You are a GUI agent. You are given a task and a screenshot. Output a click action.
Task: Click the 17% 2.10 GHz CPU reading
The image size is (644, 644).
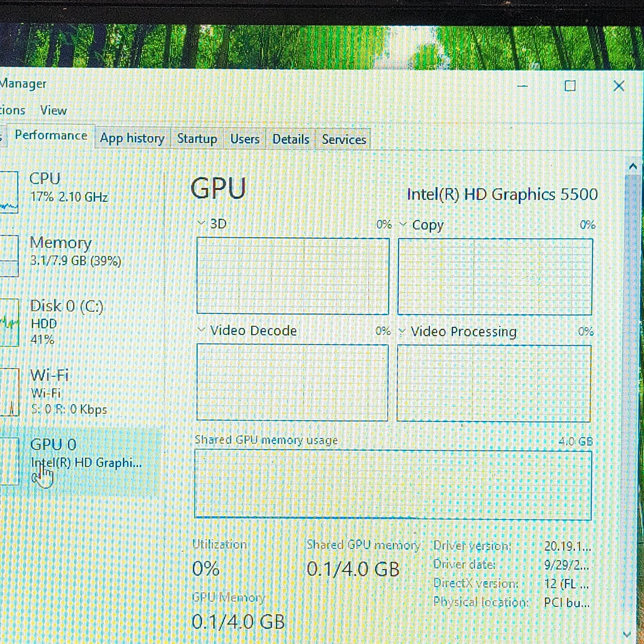(69, 197)
